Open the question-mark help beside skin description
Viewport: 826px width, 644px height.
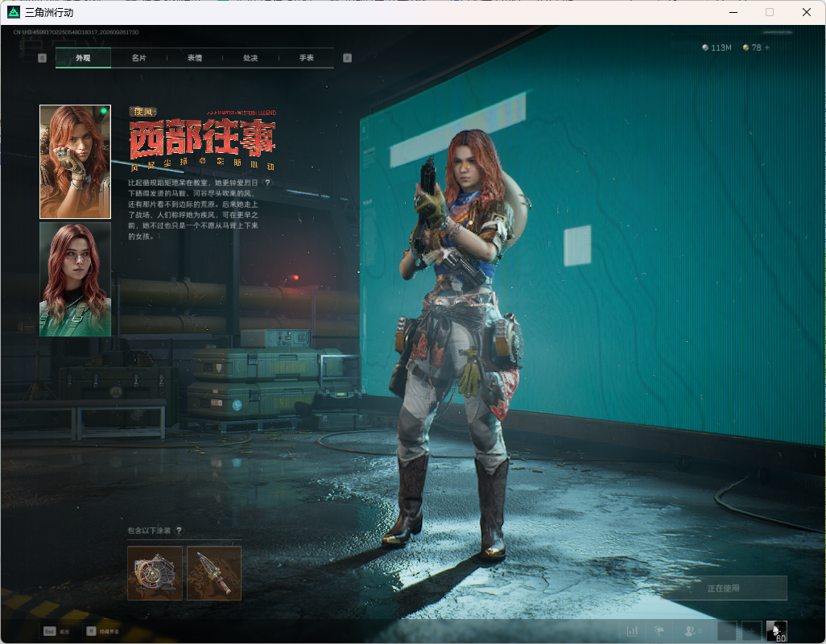(267, 183)
